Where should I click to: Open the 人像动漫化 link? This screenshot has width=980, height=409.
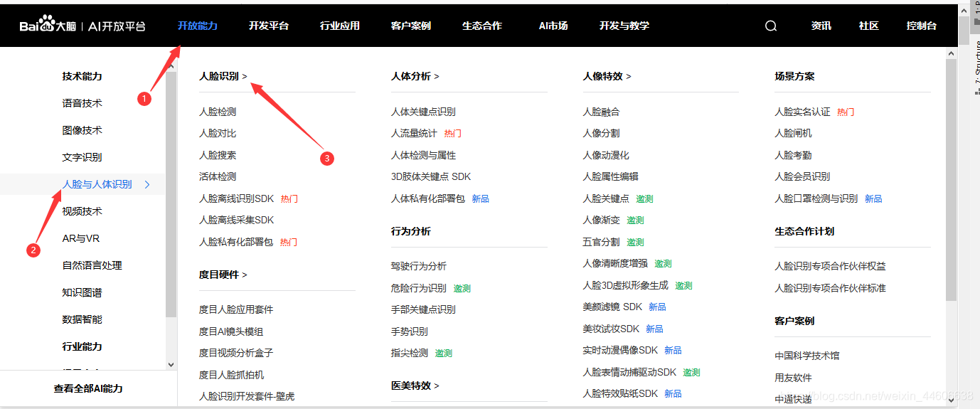pos(606,155)
